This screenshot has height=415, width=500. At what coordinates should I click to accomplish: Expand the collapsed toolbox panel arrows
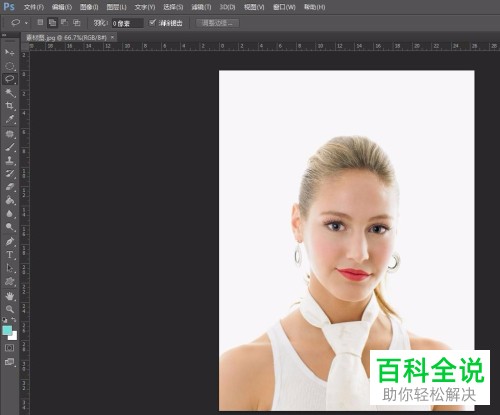click(4, 35)
